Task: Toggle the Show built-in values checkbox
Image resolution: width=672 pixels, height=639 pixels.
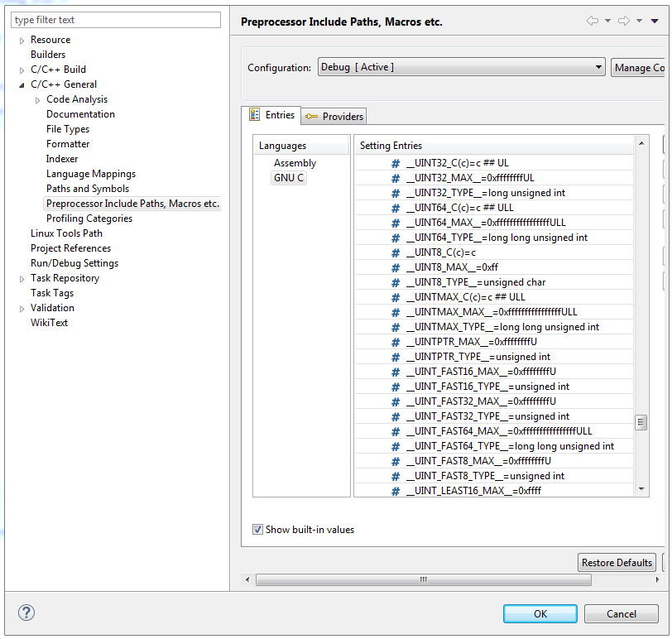Action: 258,530
